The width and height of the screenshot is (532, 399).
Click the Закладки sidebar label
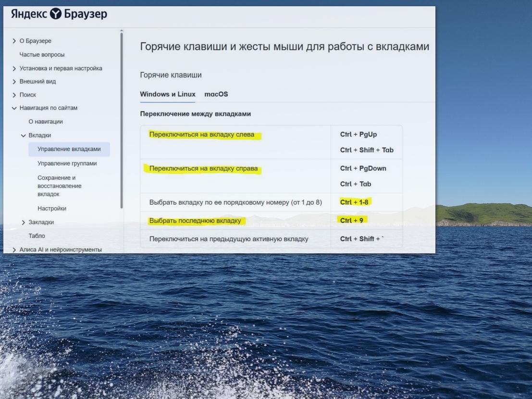coord(41,222)
